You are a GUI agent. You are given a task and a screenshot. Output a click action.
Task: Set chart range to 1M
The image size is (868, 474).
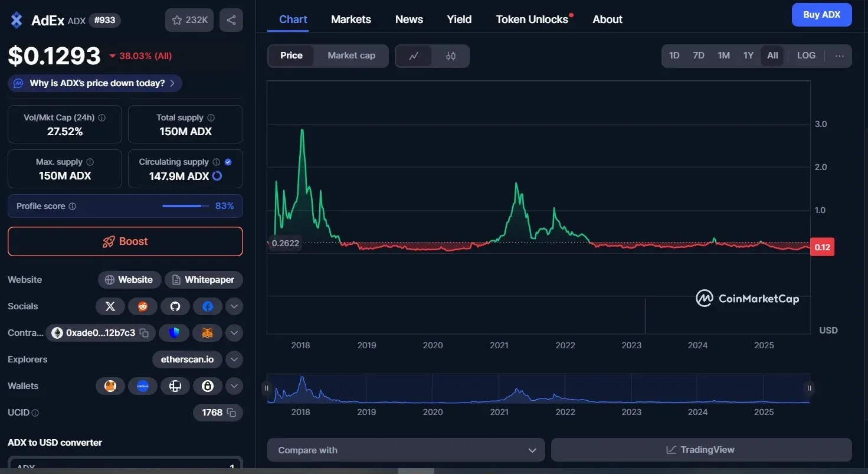724,55
